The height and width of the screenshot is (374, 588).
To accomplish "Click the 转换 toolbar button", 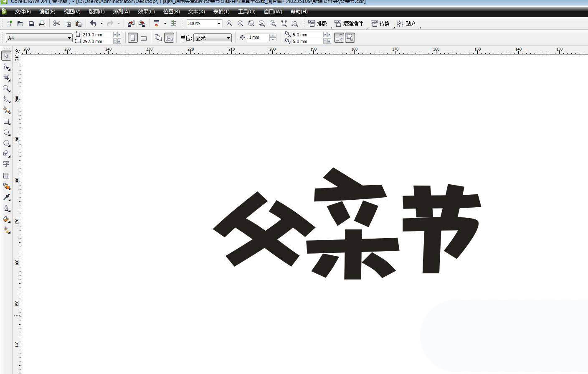I will (x=380, y=24).
